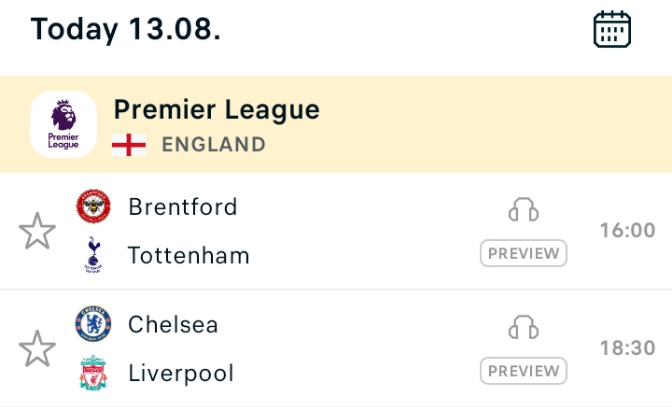The height and width of the screenshot is (407, 672).
Task: Click the Today 13.08. date heading
Action: point(126,29)
